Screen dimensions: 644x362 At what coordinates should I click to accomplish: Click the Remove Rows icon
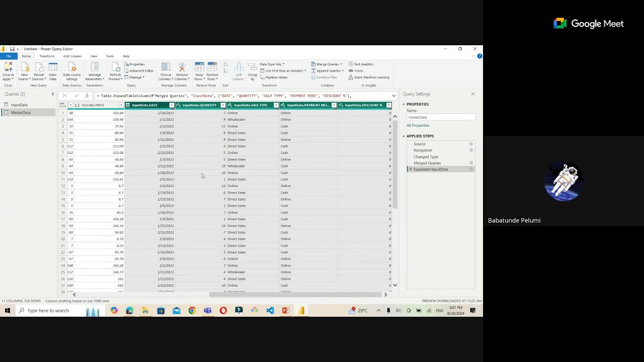coord(212,67)
